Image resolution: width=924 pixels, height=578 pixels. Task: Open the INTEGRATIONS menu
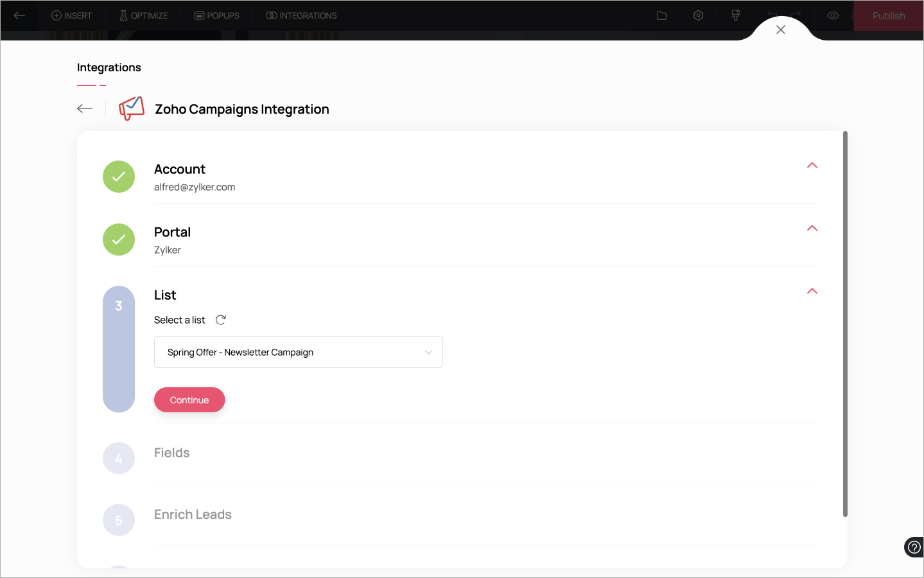click(301, 15)
